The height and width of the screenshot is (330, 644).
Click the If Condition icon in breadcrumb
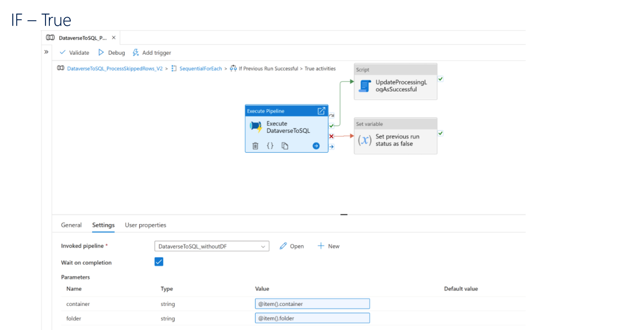[x=233, y=69]
